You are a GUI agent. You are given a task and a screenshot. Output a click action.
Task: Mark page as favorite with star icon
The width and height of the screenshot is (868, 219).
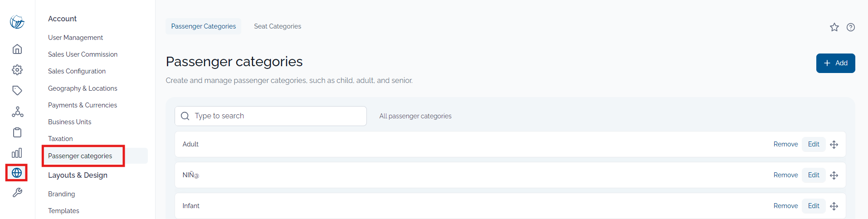834,27
